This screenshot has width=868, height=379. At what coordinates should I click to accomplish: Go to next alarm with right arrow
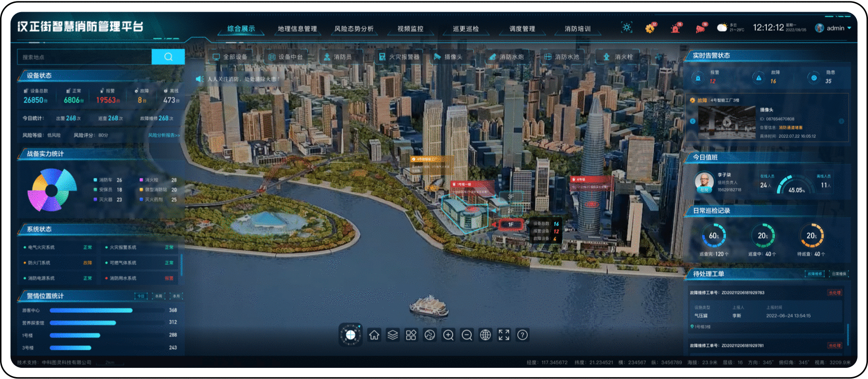841,121
